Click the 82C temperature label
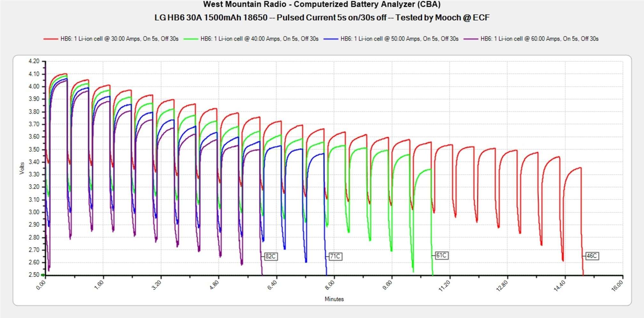The width and height of the screenshot is (644, 318). 271,257
